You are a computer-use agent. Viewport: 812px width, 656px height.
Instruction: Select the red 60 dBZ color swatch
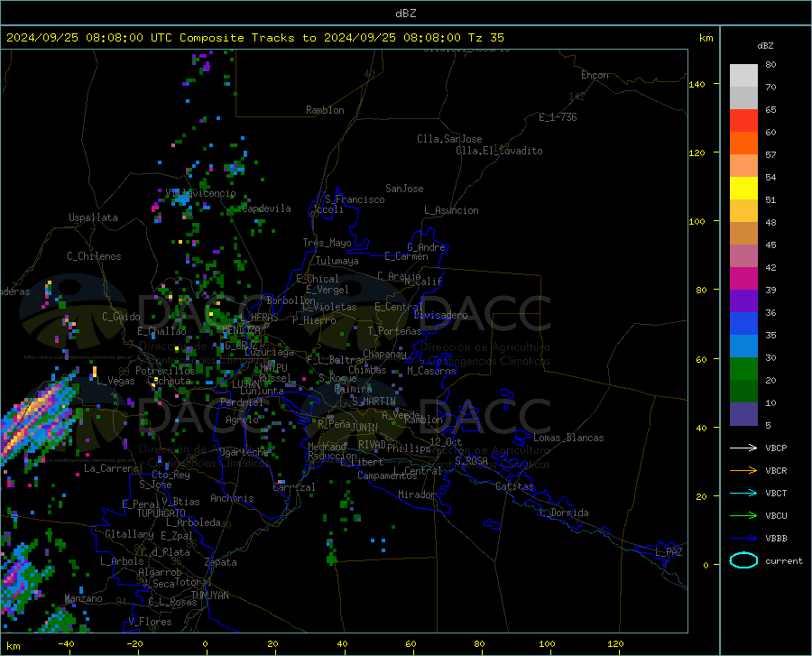[x=743, y=121]
